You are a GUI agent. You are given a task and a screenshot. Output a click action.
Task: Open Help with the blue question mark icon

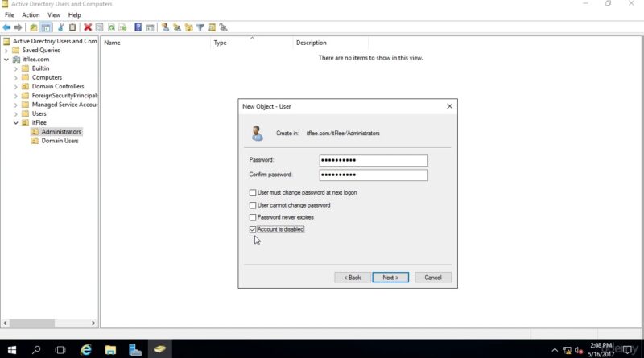point(138,27)
